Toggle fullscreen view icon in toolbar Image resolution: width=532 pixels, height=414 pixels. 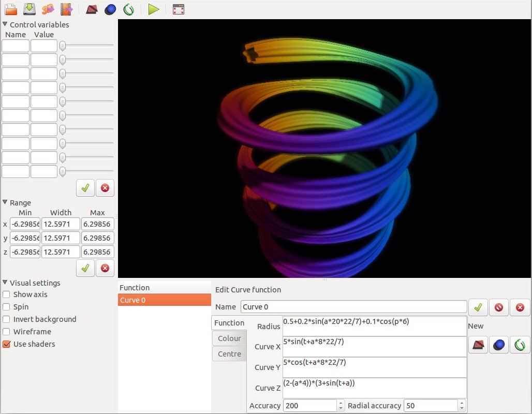point(179,9)
